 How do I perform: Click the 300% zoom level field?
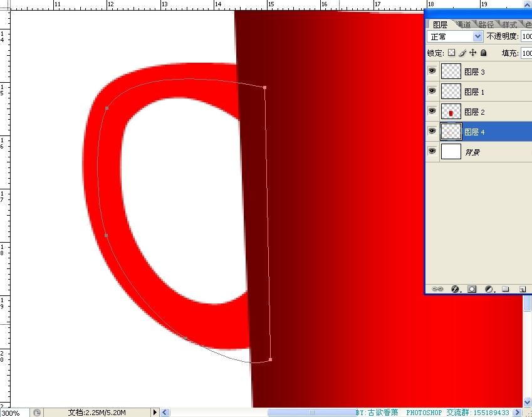click(13, 413)
